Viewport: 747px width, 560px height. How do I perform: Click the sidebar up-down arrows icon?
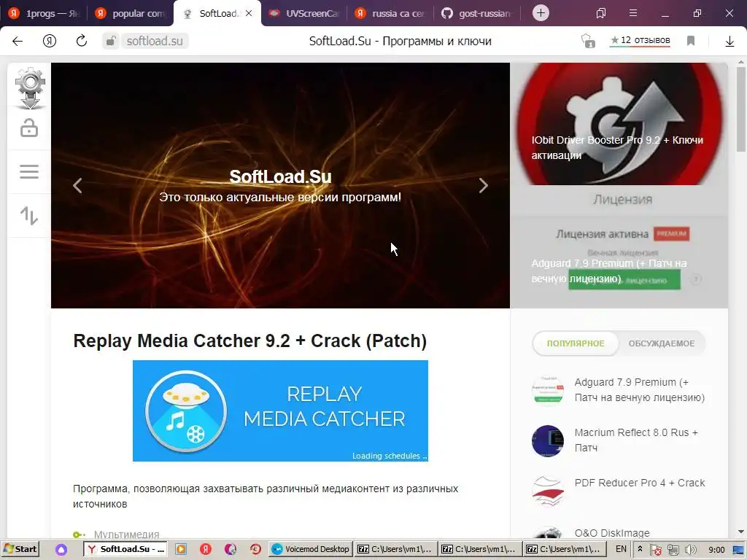(29, 215)
